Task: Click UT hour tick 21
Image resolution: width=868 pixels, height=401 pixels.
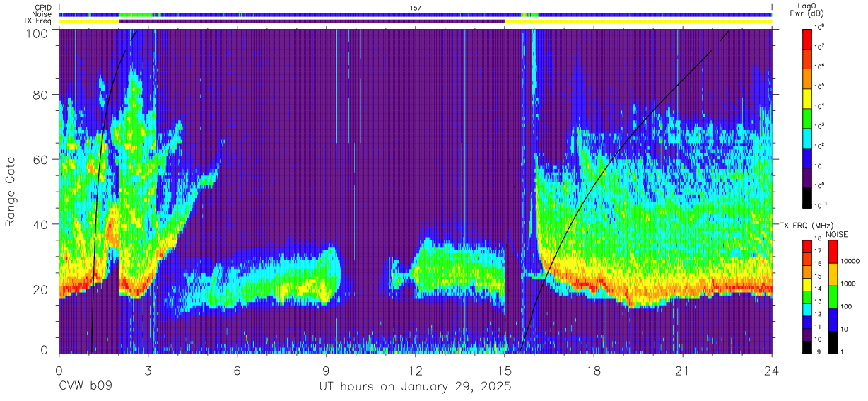Action: coord(683,371)
